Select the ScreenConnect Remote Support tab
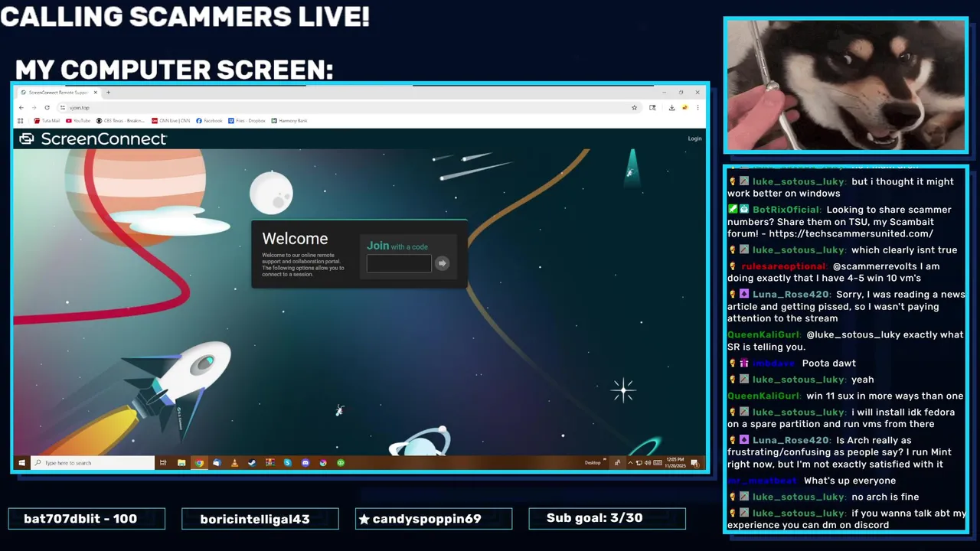 coord(59,93)
